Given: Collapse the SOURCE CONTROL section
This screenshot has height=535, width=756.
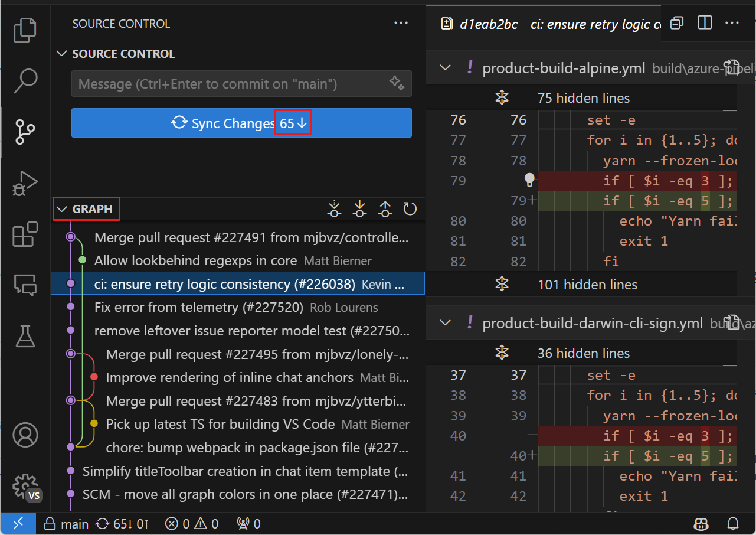Looking at the screenshot, I should [x=62, y=54].
